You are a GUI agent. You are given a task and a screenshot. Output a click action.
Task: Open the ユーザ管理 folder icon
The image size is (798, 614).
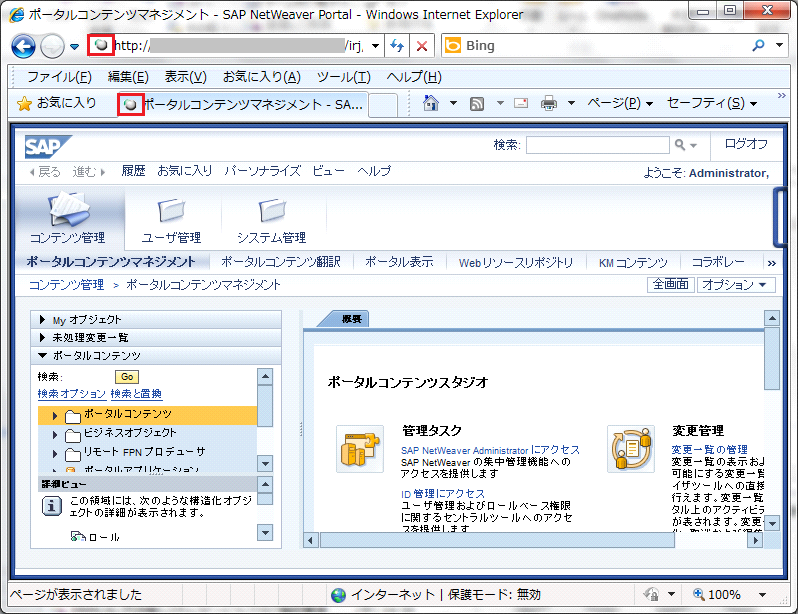click(x=172, y=210)
